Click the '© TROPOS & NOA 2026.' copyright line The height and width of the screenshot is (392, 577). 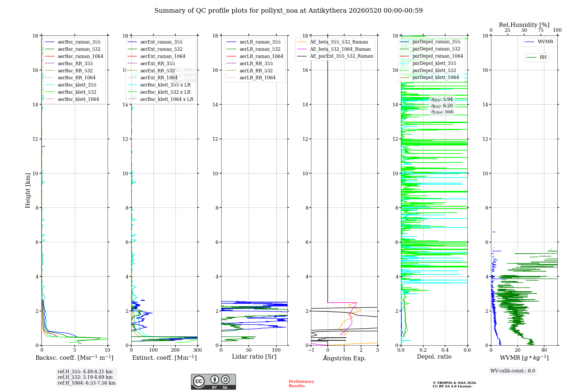455,383
